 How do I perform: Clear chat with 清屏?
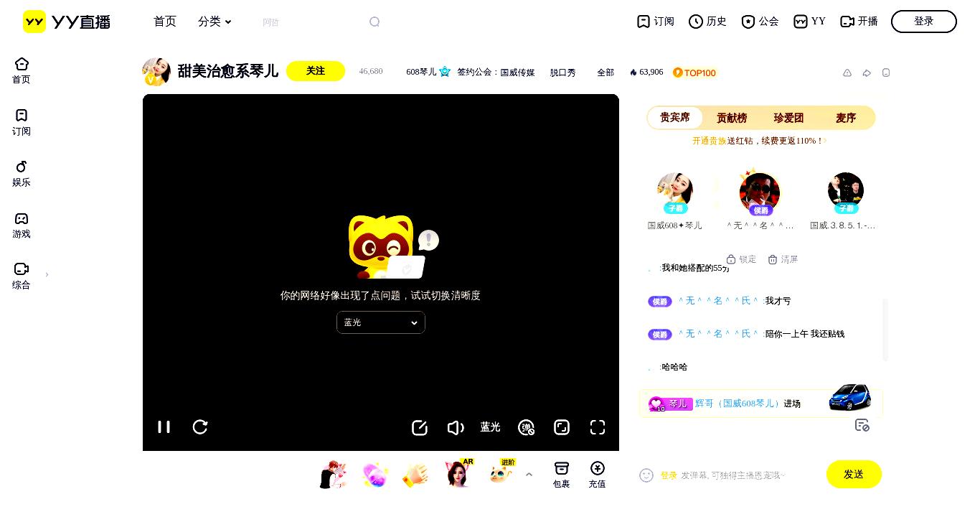tap(783, 259)
